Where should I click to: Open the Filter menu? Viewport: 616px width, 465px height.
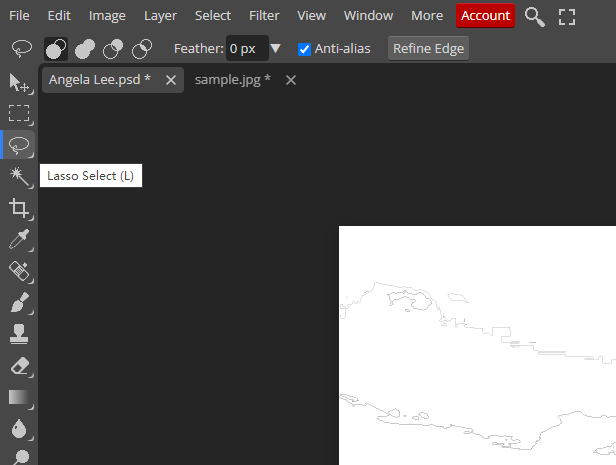click(264, 16)
